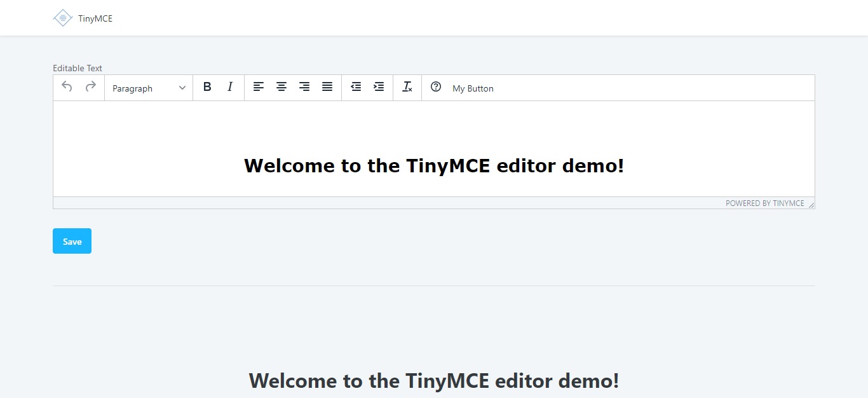Click the editor resize handle grip
The image size is (868, 398).
pos(811,204)
